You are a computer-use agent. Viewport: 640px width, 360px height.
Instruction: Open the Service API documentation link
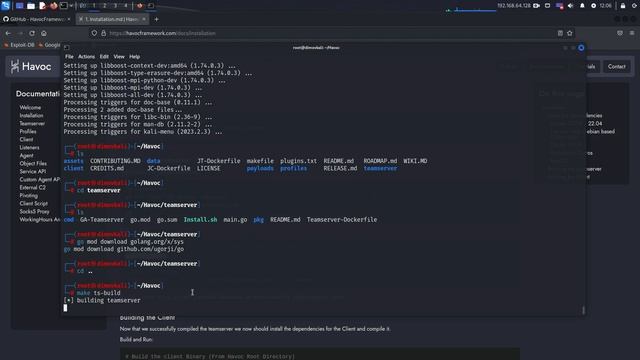(33, 171)
